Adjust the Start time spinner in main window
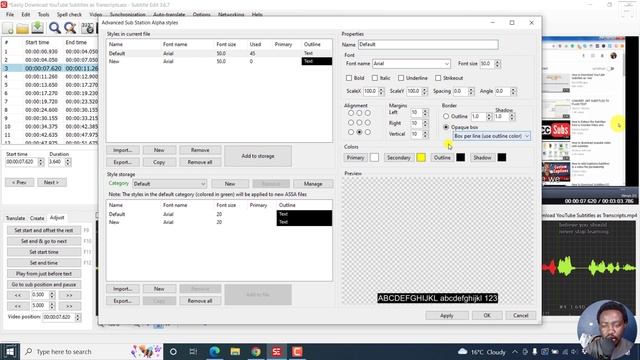This screenshot has width=640, height=360. pyautogui.click(x=41, y=162)
